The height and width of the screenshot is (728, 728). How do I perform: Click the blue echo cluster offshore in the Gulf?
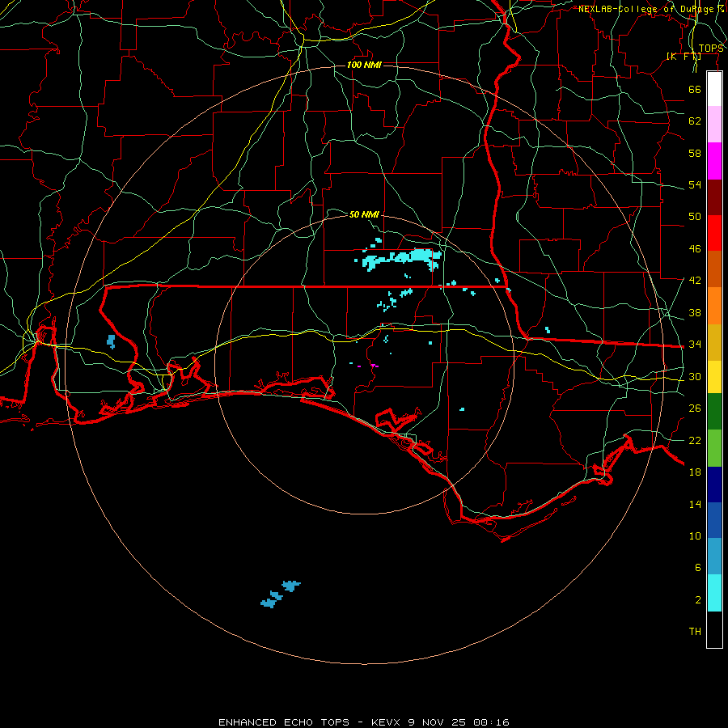281,595
